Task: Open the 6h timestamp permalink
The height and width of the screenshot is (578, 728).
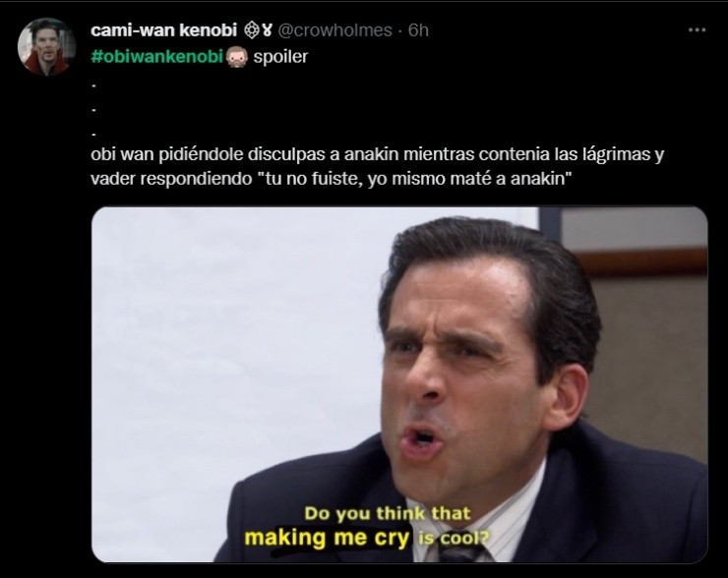Action: (418, 30)
